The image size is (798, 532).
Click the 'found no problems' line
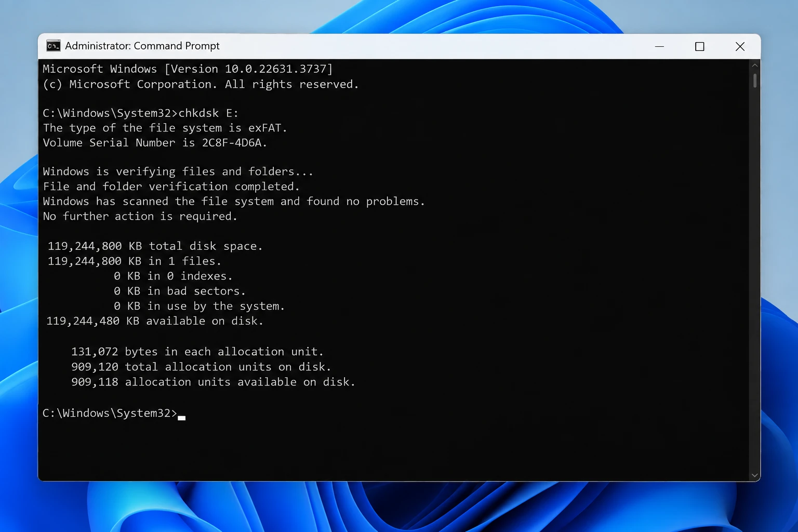pyautogui.click(x=234, y=201)
